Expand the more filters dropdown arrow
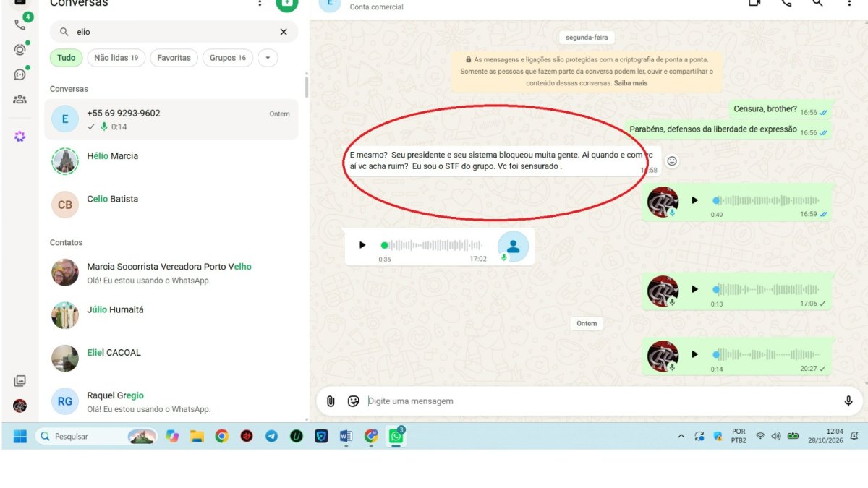 [268, 58]
